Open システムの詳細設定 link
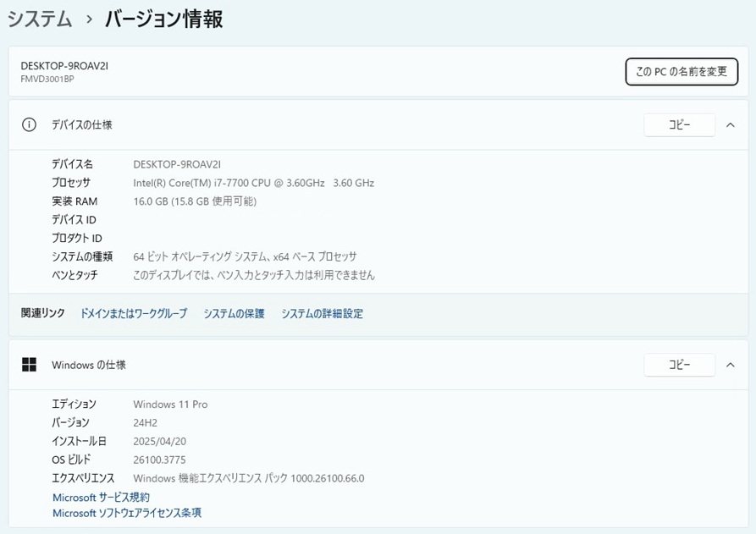The height and width of the screenshot is (534, 756). [x=322, y=313]
